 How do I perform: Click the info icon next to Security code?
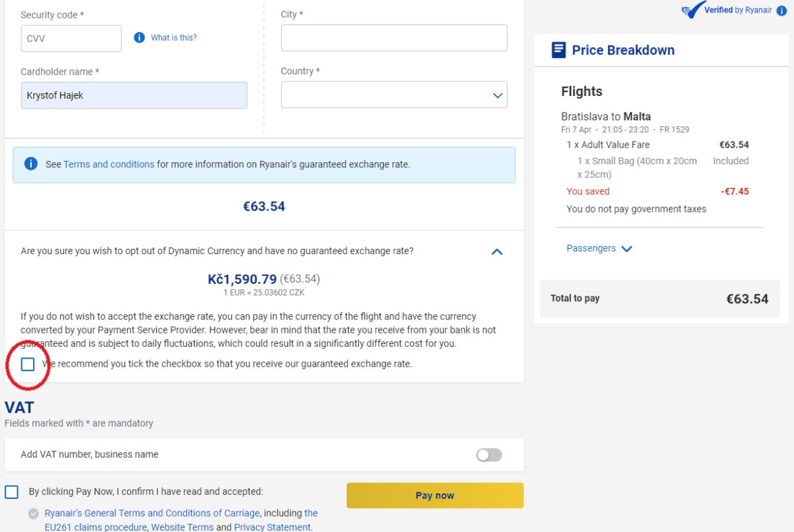coord(140,38)
